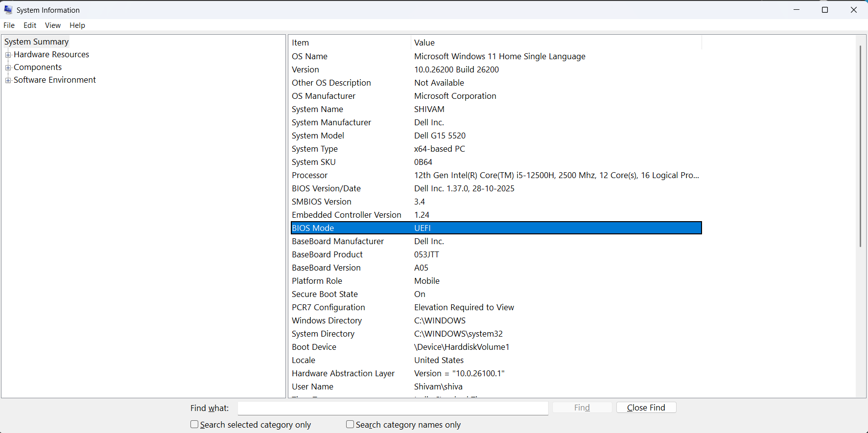868x433 pixels.
Task: Select the System Name row
Action: point(496,109)
